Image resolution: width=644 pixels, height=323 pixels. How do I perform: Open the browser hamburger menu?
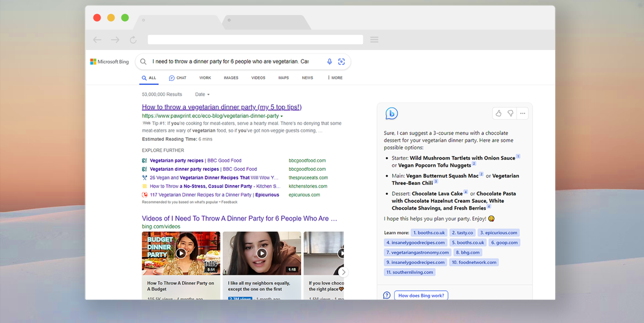374,40
